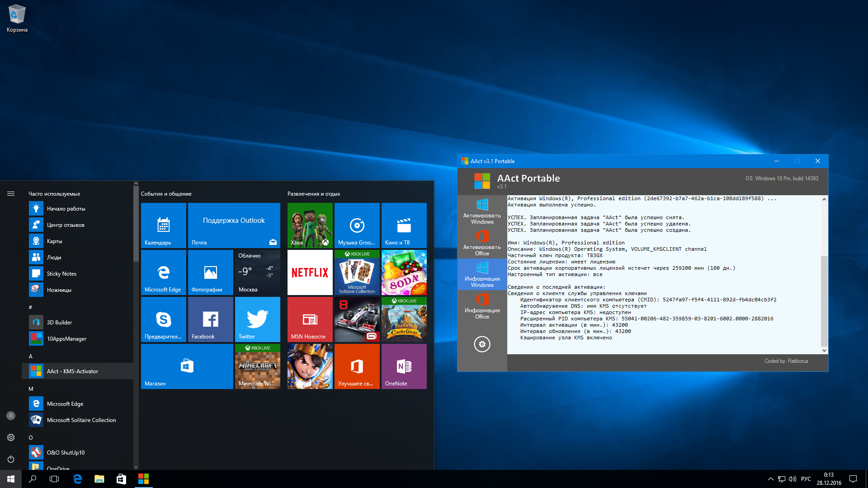Open Microsoft Solitaire Collection in app list
This screenshot has width=868, height=488.
click(x=77, y=420)
